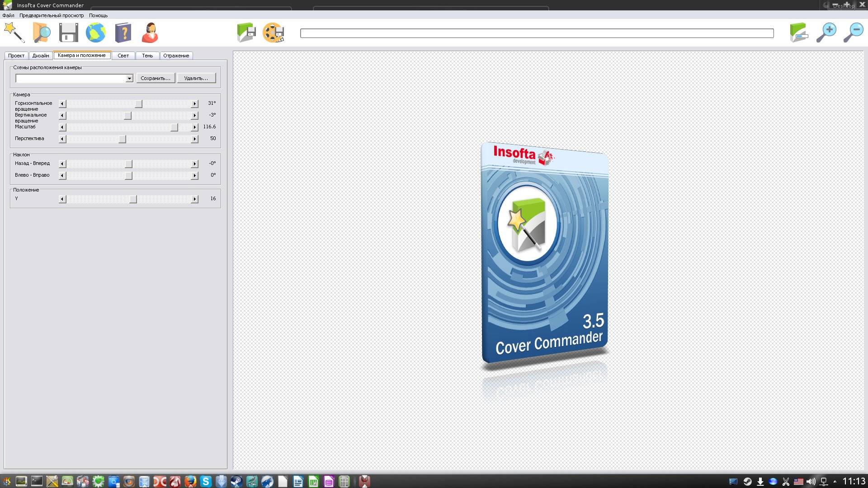Switch to the Отражение tab
Image resolution: width=868 pixels, height=488 pixels.
pos(176,56)
